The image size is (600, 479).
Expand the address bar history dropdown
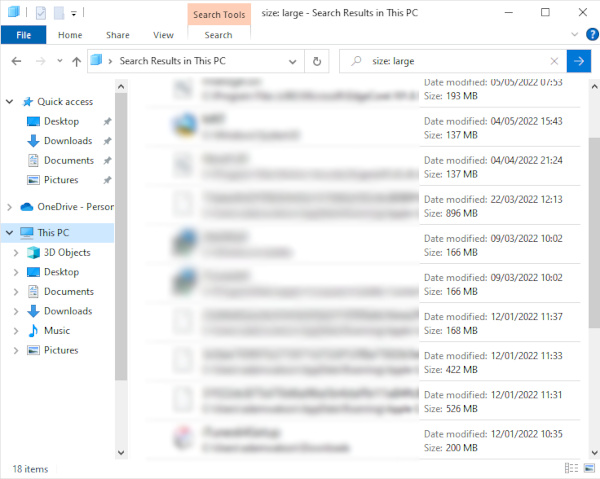point(293,61)
